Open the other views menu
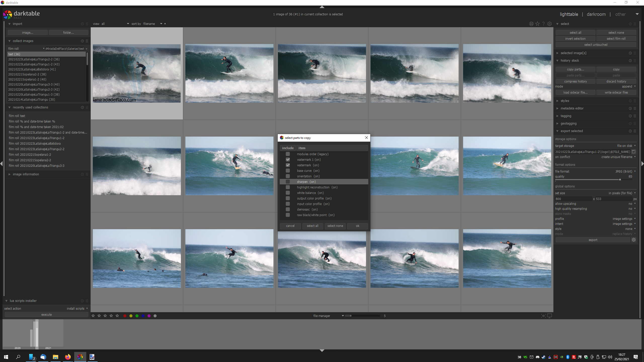 [620, 14]
